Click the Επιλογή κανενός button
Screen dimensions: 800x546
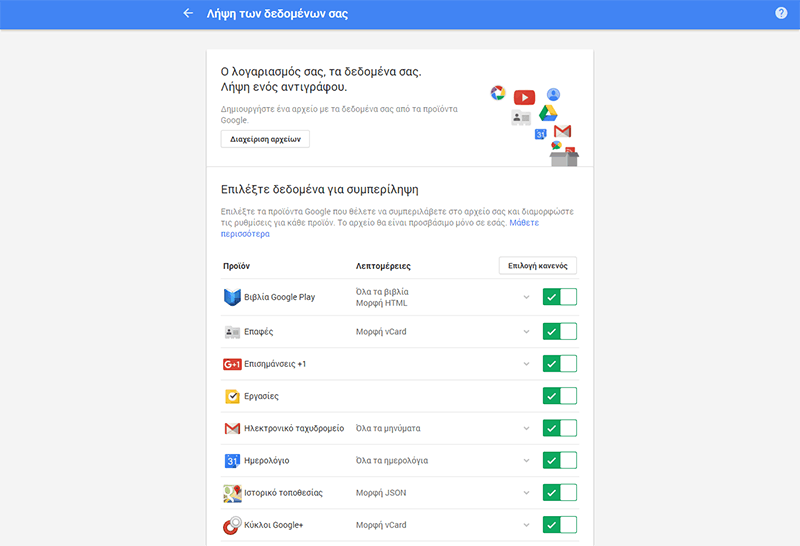point(538,266)
